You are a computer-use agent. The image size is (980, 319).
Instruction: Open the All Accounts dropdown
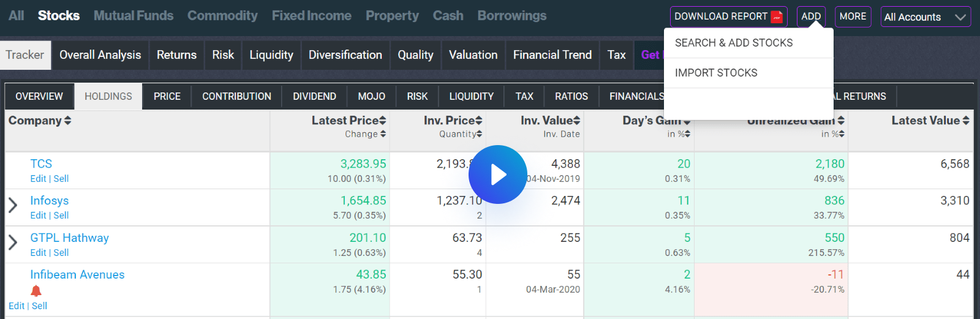coord(925,17)
